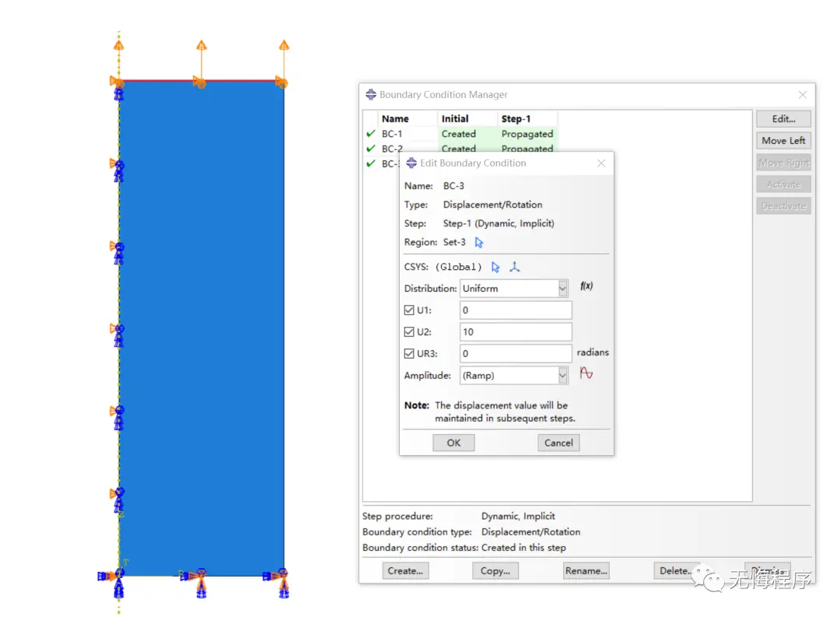Close the Edit Boundary Condition dialog
The height and width of the screenshot is (617, 840).
click(x=601, y=163)
